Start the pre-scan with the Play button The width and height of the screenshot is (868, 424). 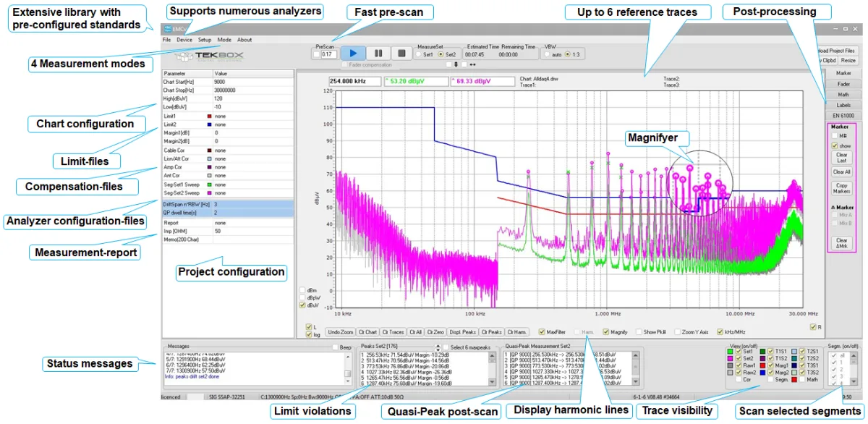pos(353,52)
